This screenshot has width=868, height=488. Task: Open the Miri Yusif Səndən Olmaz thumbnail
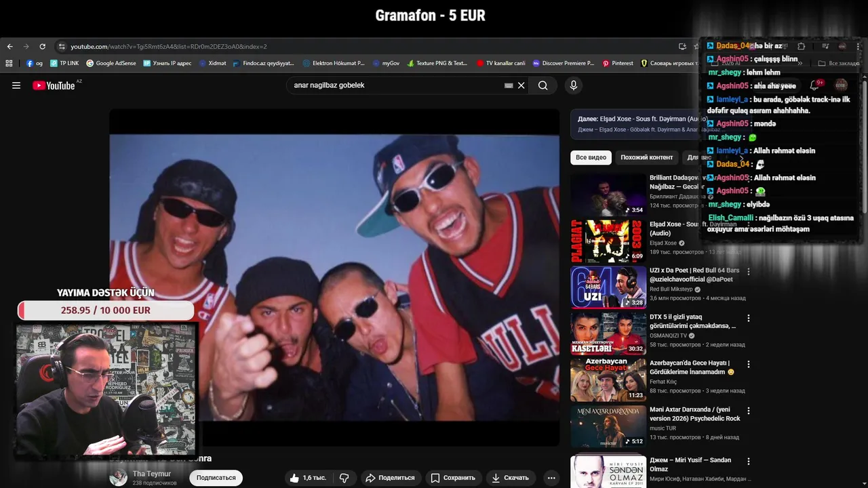click(x=608, y=471)
